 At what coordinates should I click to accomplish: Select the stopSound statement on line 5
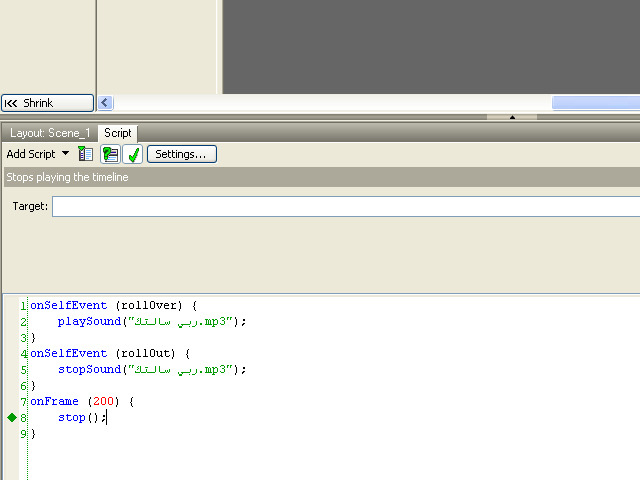click(x=150, y=369)
